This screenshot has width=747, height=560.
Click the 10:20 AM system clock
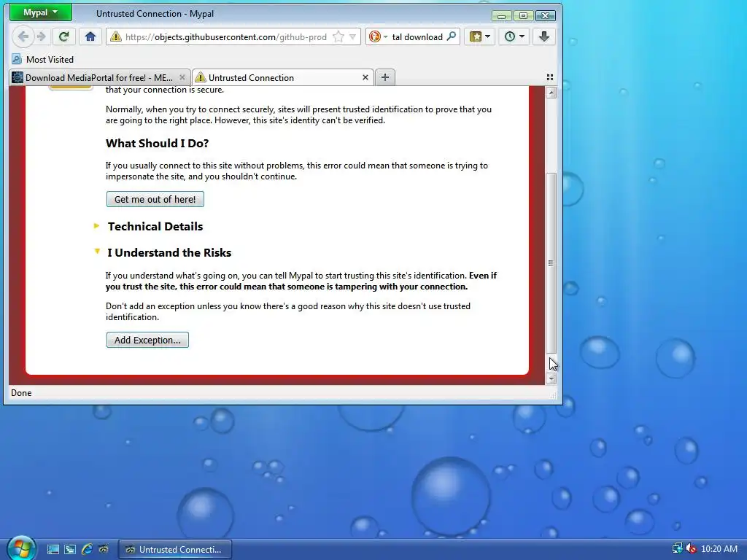pyautogui.click(x=719, y=548)
